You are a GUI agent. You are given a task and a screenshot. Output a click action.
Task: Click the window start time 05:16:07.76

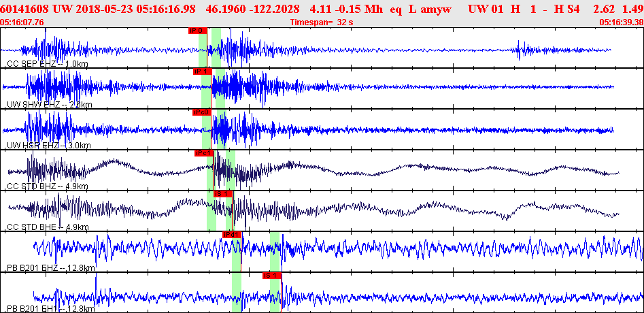click(22, 22)
